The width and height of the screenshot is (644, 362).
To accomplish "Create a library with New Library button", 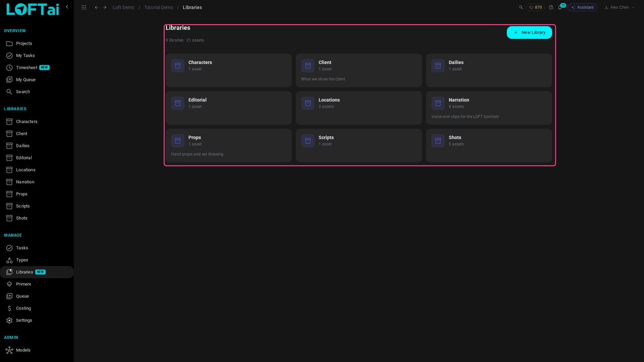I will [529, 33].
